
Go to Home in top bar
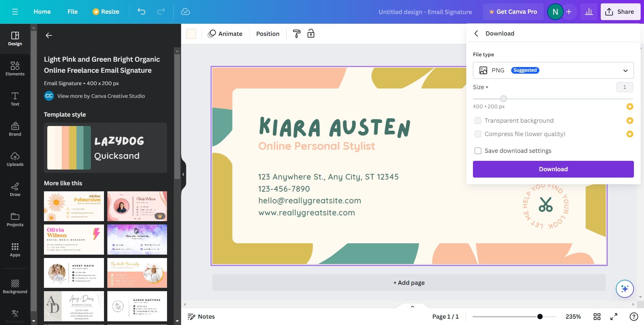pos(42,12)
